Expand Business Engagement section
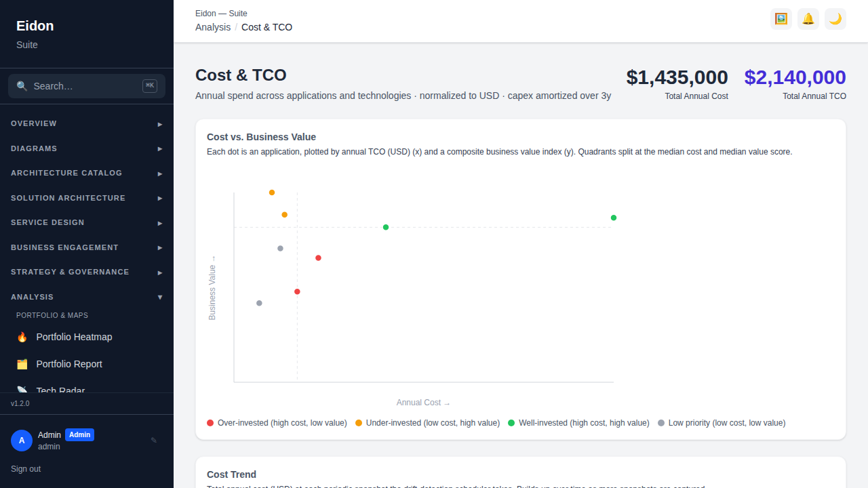Image resolution: width=868 pixels, height=488 pixels. [87, 247]
